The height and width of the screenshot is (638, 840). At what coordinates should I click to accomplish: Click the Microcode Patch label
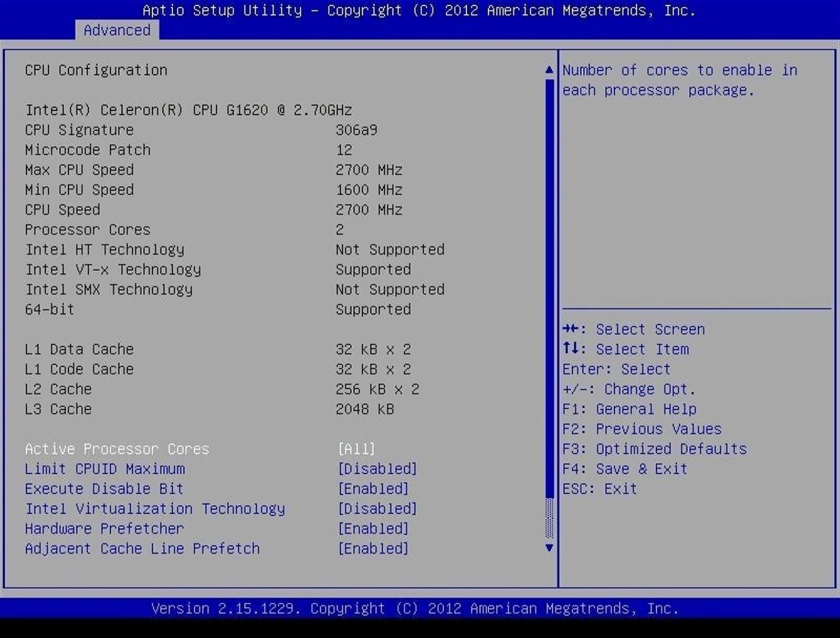pyautogui.click(x=88, y=150)
